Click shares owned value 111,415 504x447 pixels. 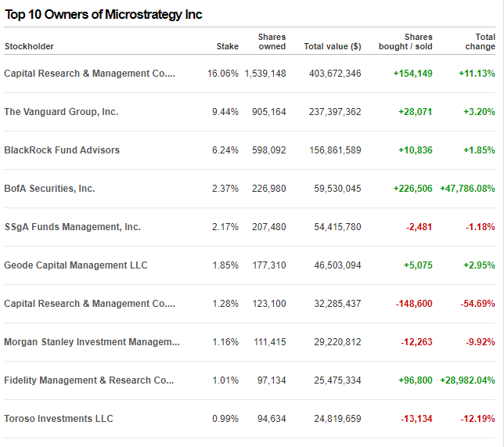click(x=270, y=342)
